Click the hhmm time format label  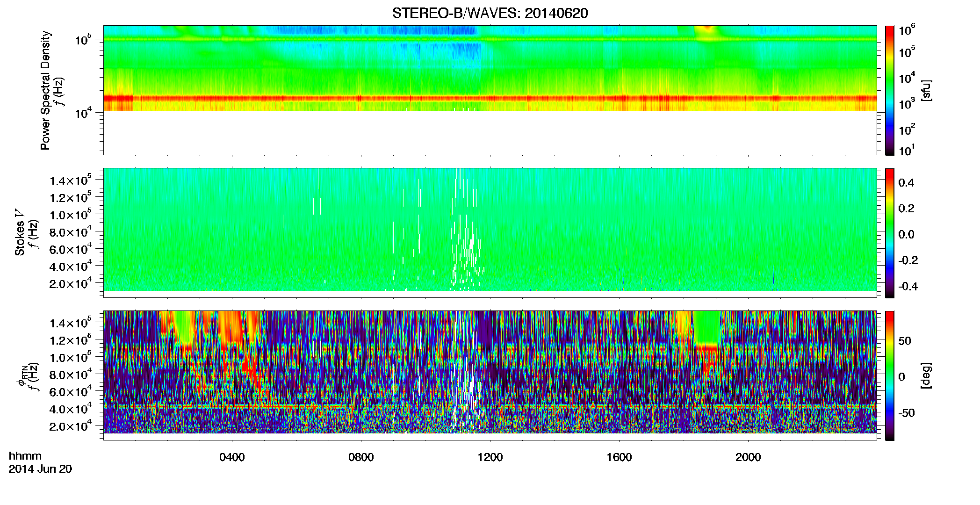tap(25, 456)
